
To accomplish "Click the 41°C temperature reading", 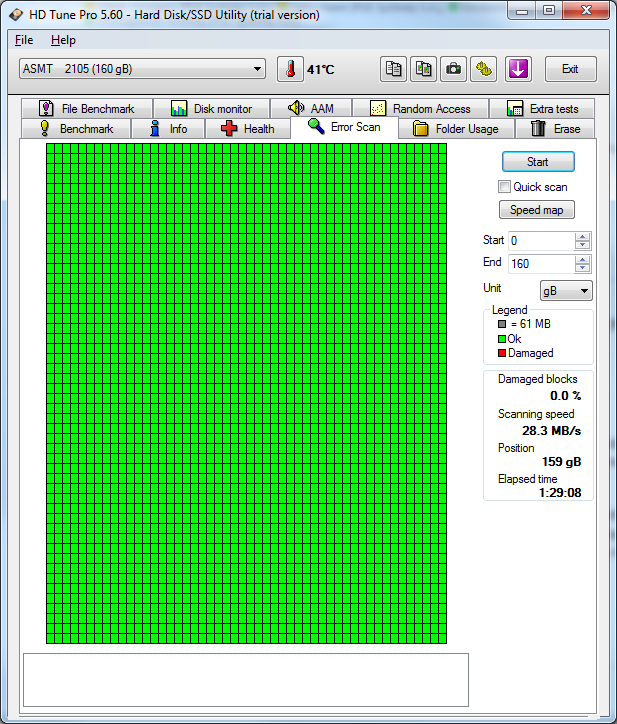I will click(321, 70).
